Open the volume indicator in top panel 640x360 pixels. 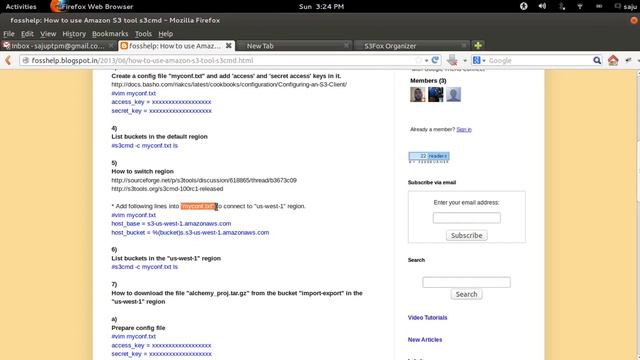click(542, 6)
